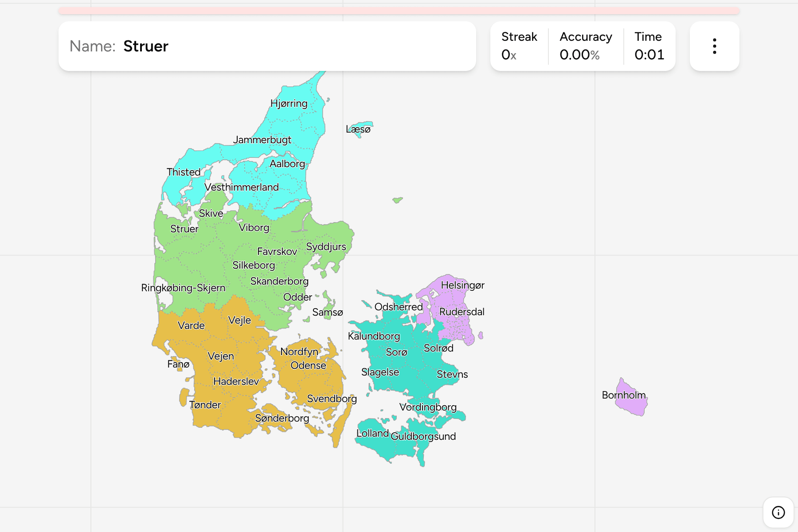
Task: Select Haderslev on the map
Action: click(236, 381)
